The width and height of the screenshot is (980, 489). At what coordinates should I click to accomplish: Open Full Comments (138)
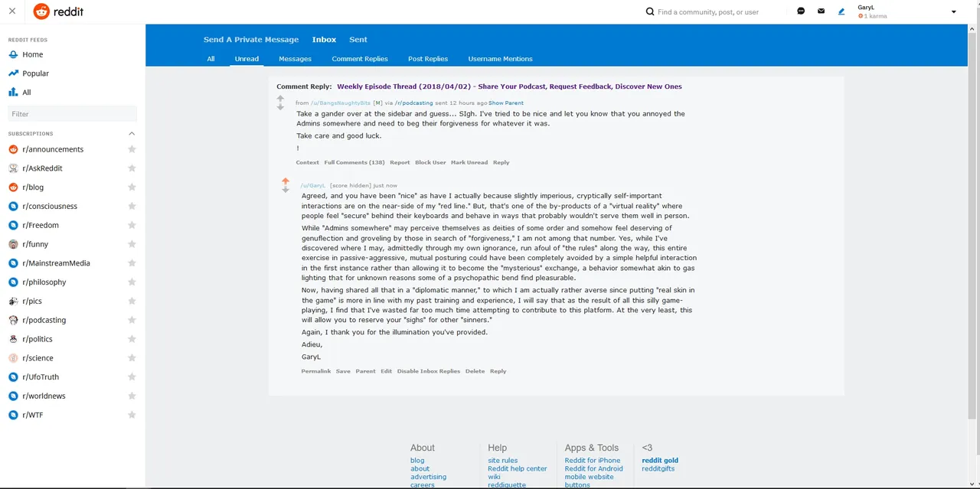354,162
